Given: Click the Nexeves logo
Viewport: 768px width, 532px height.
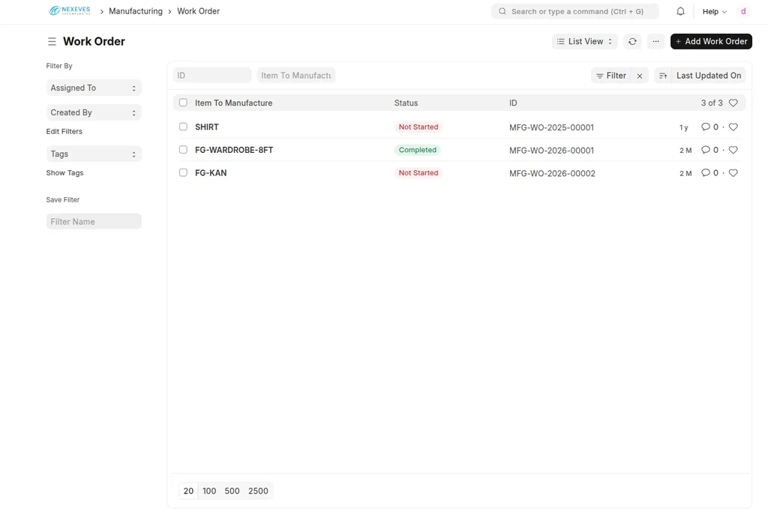Looking at the screenshot, I should [x=70, y=10].
